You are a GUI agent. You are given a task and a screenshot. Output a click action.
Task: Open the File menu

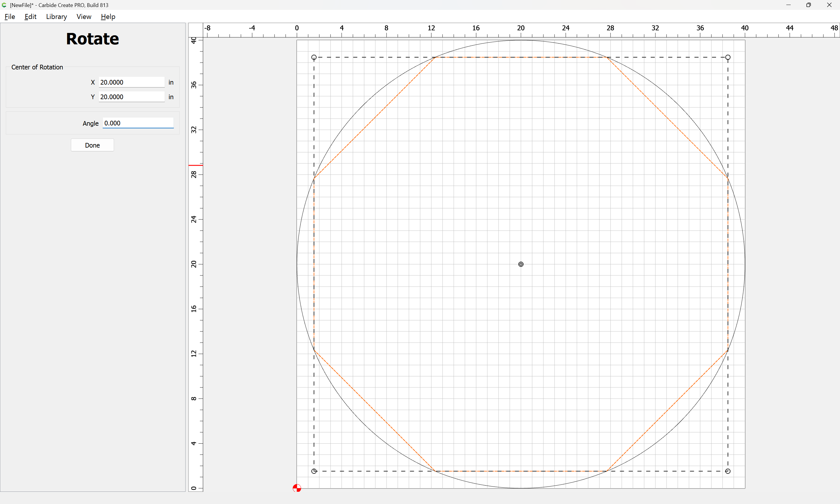(x=10, y=17)
